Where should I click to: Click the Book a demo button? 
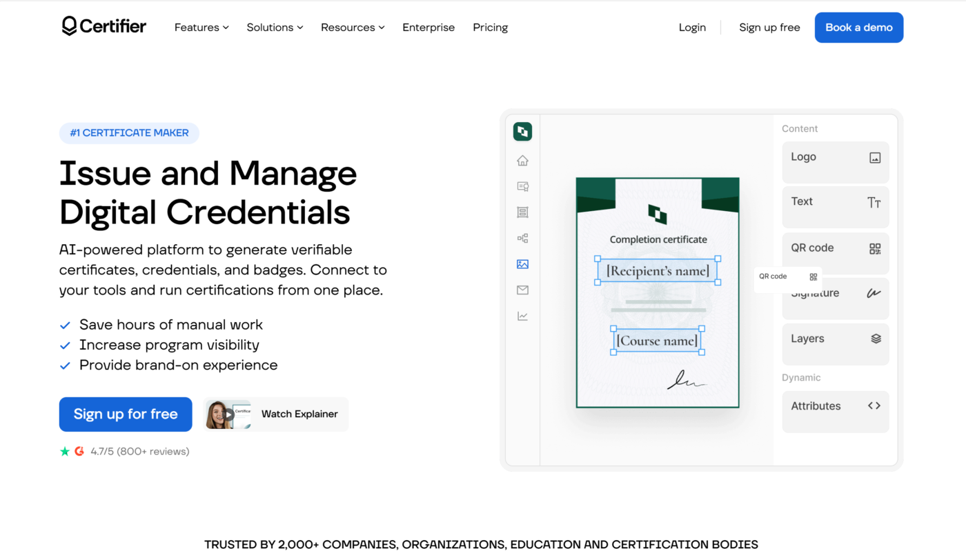point(859,28)
